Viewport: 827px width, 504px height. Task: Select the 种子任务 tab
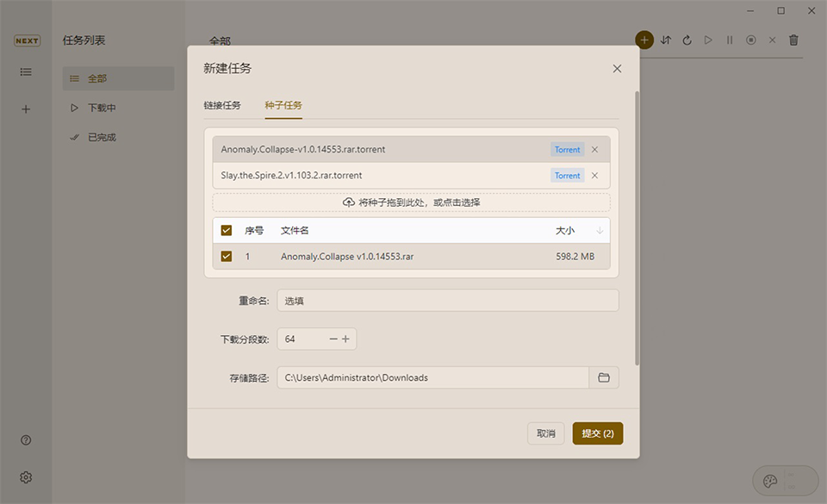click(x=283, y=105)
